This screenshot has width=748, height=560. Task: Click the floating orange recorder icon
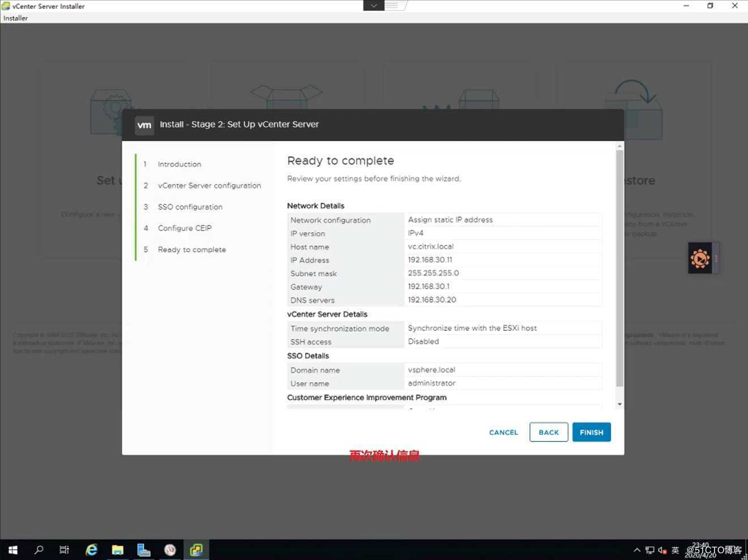pos(700,259)
